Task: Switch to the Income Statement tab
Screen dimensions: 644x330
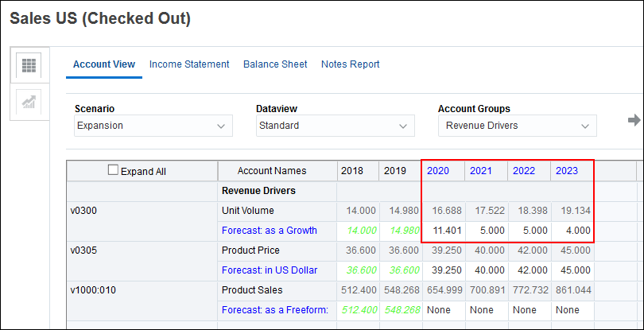Action: point(189,64)
